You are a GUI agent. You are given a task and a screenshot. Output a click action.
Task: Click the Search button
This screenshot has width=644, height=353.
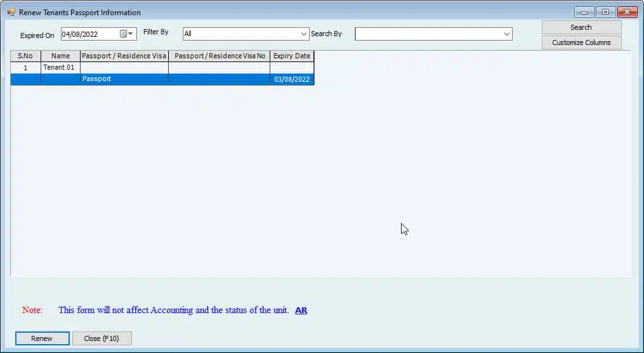pyautogui.click(x=581, y=27)
